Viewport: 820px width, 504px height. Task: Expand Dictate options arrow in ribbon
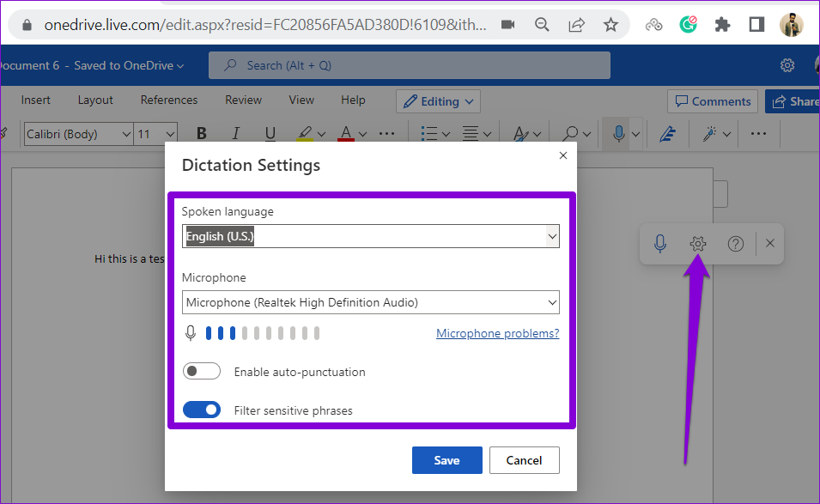pos(635,134)
